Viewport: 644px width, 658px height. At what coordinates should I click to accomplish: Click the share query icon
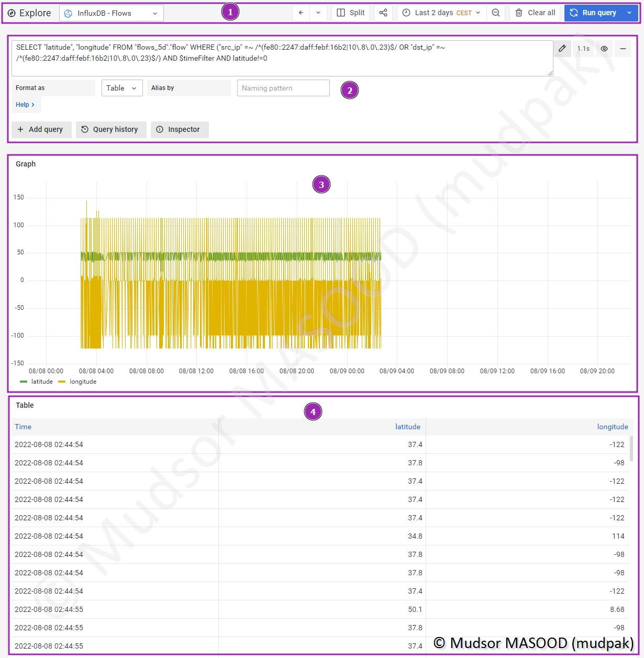click(x=383, y=13)
